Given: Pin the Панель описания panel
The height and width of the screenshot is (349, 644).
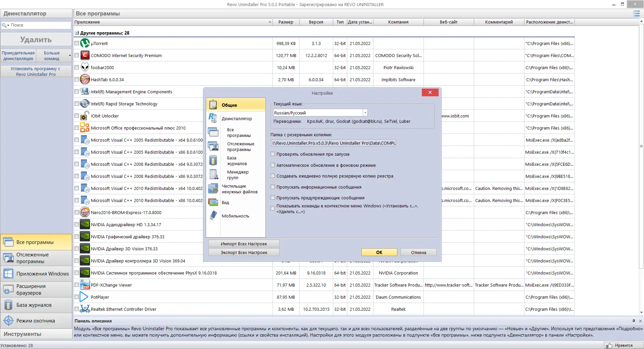Looking at the screenshot, I should (x=634, y=321).
